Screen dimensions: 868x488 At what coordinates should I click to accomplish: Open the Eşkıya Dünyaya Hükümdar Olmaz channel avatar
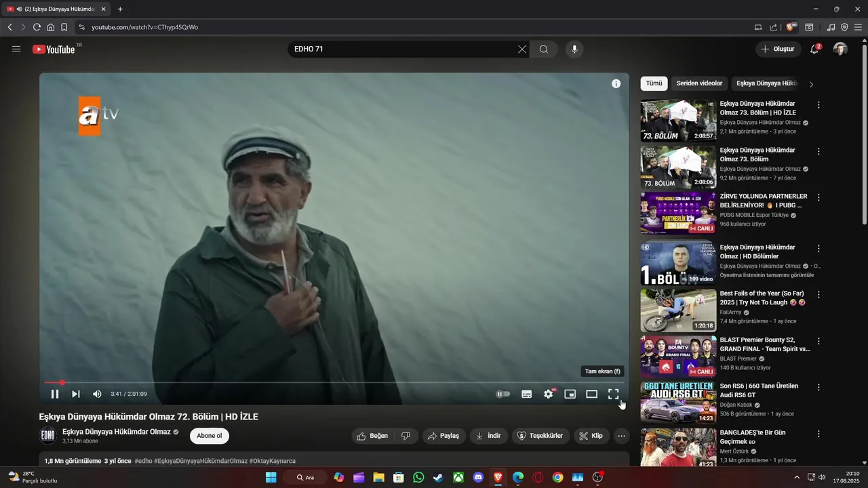click(48, 436)
